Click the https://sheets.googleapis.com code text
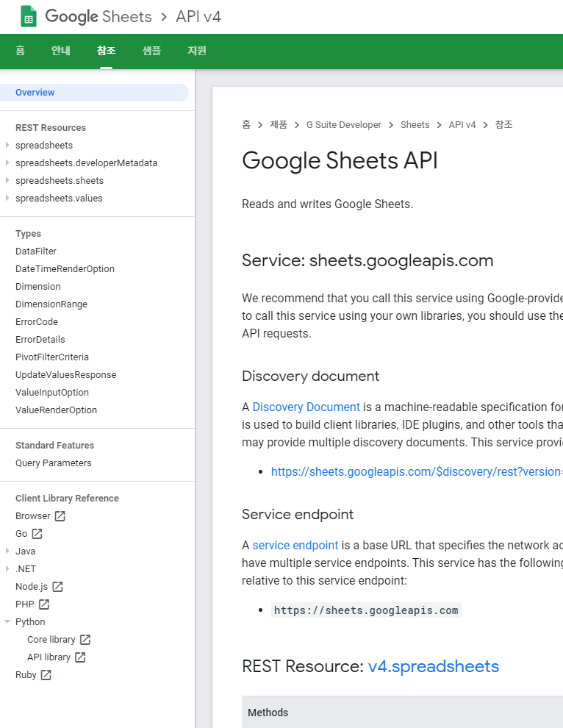 [366, 610]
